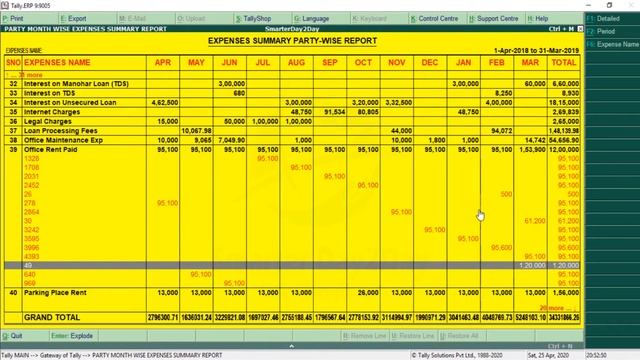Click the highlighted party row 49
Viewport: 640px width, 360px height.
point(292,265)
